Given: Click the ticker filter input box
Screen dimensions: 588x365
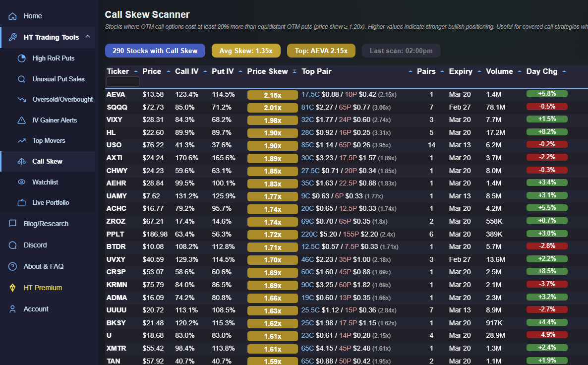Looking at the screenshot, I should point(122,81).
